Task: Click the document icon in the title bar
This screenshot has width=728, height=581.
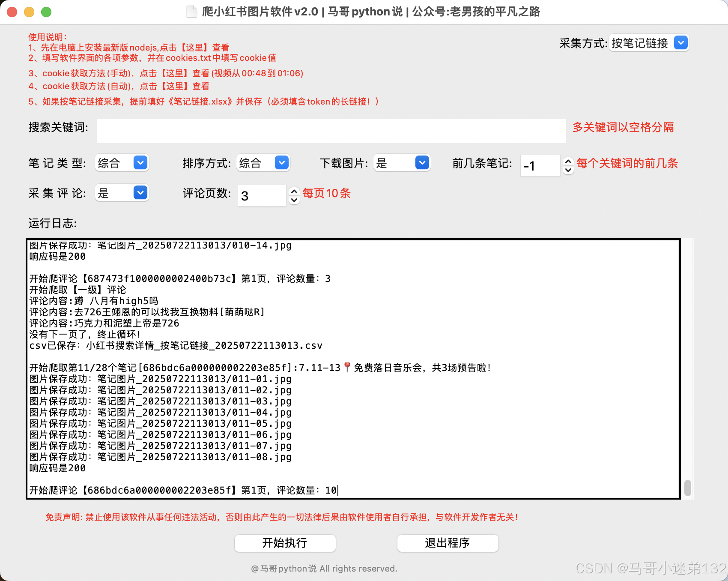Action: pos(191,12)
